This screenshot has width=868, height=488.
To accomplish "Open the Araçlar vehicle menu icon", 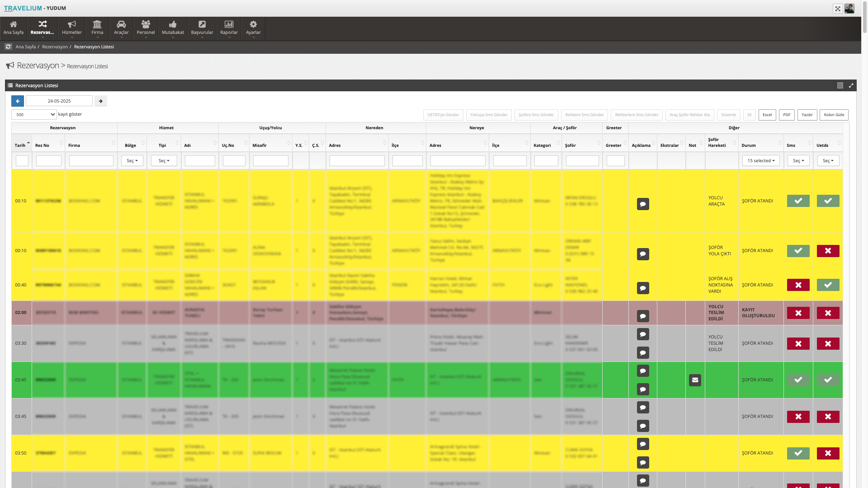I will point(121,24).
